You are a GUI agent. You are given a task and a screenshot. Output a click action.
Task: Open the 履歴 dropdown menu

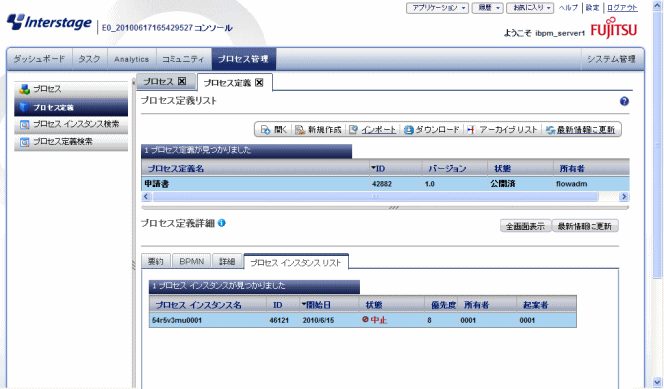(487, 8)
